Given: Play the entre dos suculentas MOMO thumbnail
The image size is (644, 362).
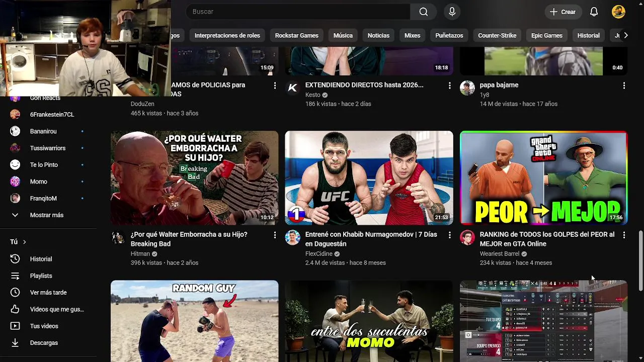Looking at the screenshot, I should 369,321.
